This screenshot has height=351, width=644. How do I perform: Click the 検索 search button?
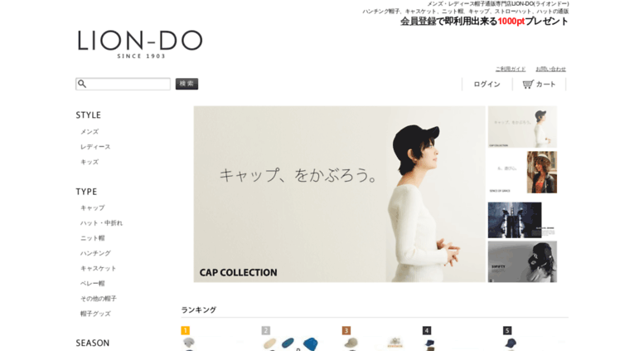click(186, 84)
